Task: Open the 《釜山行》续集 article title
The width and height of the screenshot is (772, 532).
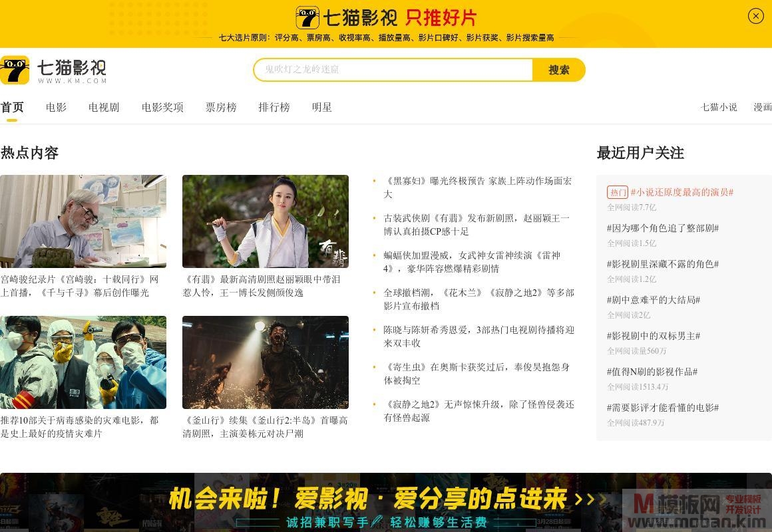Action: coord(266,427)
